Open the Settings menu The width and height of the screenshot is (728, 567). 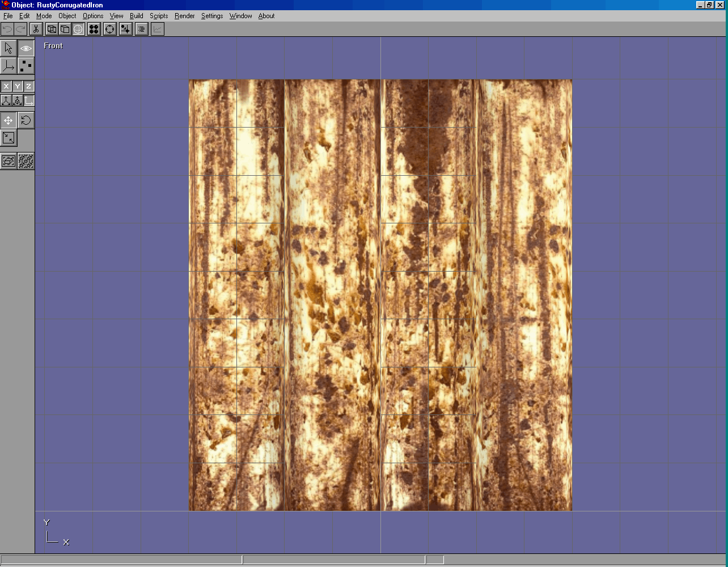pyautogui.click(x=212, y=16)
